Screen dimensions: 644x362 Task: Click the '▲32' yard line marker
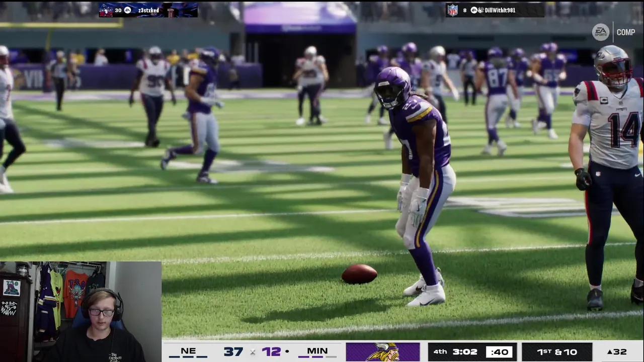(x=617, y=352)
